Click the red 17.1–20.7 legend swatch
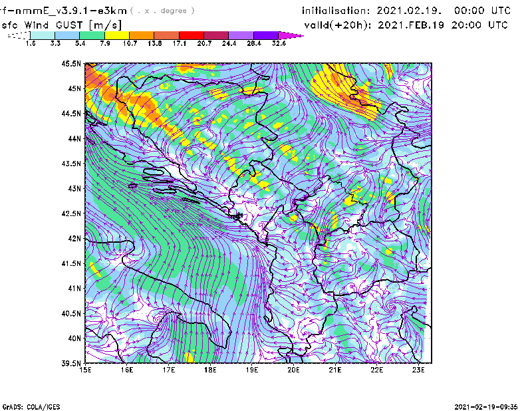 coord(192,35)
